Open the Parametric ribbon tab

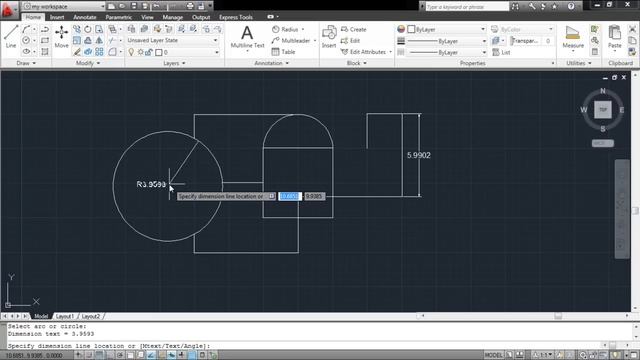[118, 17]
